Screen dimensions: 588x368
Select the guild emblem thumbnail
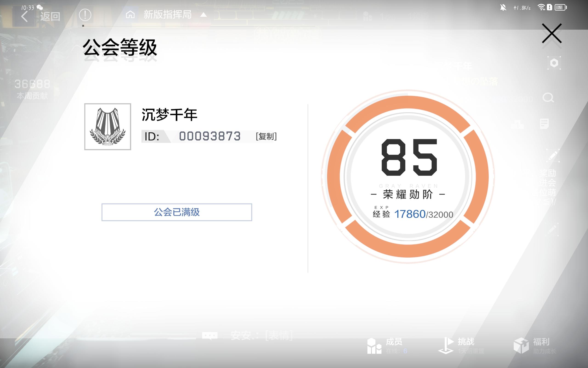coord(108,126)
